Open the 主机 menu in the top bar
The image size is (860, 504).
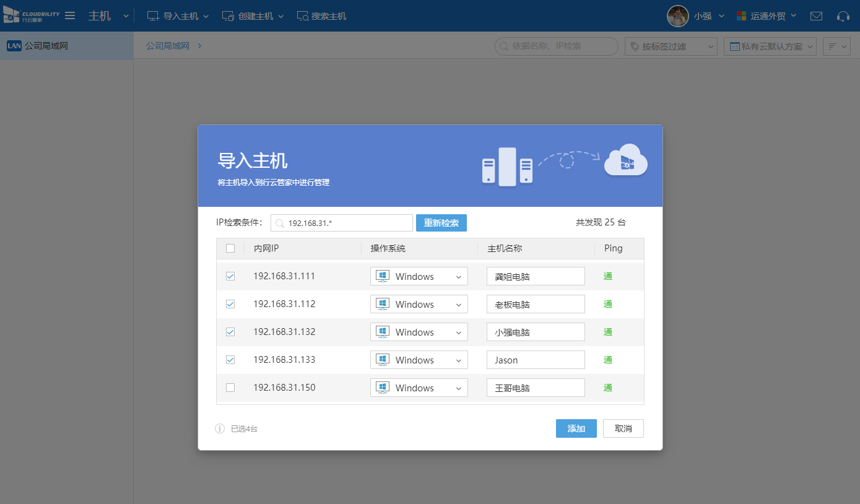[x=104, y=15]
